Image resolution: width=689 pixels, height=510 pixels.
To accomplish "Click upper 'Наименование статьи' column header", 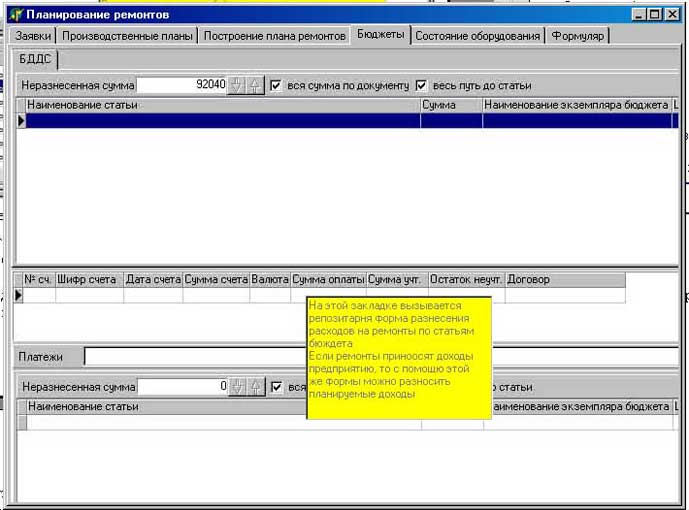I will tap(222, 105).
